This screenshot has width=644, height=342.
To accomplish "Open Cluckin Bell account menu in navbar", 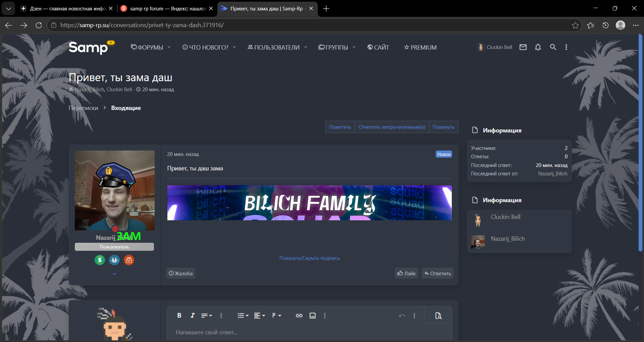I will (495, 47).
